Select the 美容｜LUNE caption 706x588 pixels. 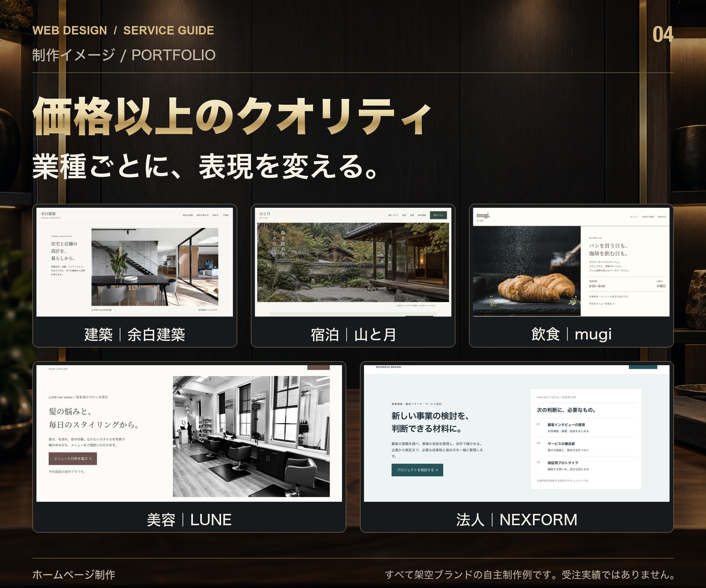189,520
